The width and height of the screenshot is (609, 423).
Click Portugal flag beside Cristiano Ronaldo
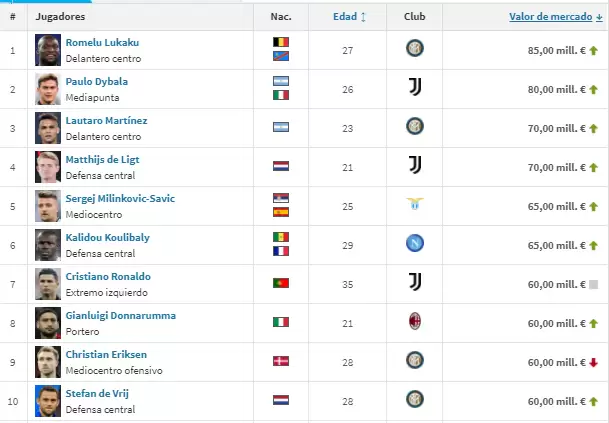pyautogui.click(x=281, y=283)
